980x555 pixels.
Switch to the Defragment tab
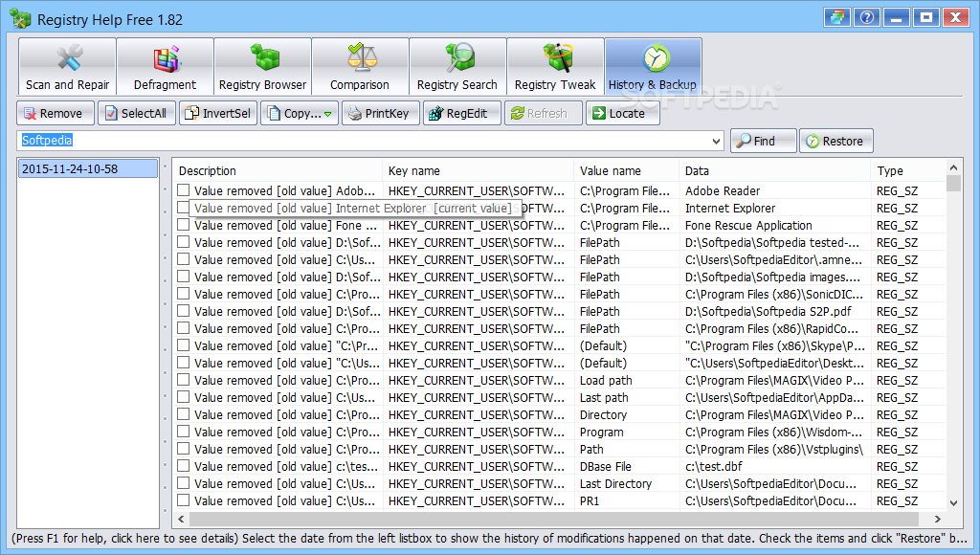click(165, 66)
